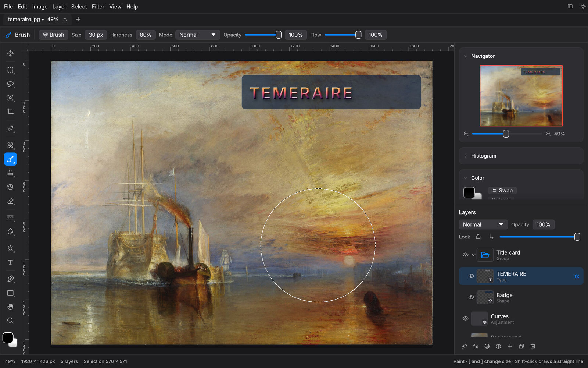
Task: Open a new tab with plus
Action: [x=78, y=19]
